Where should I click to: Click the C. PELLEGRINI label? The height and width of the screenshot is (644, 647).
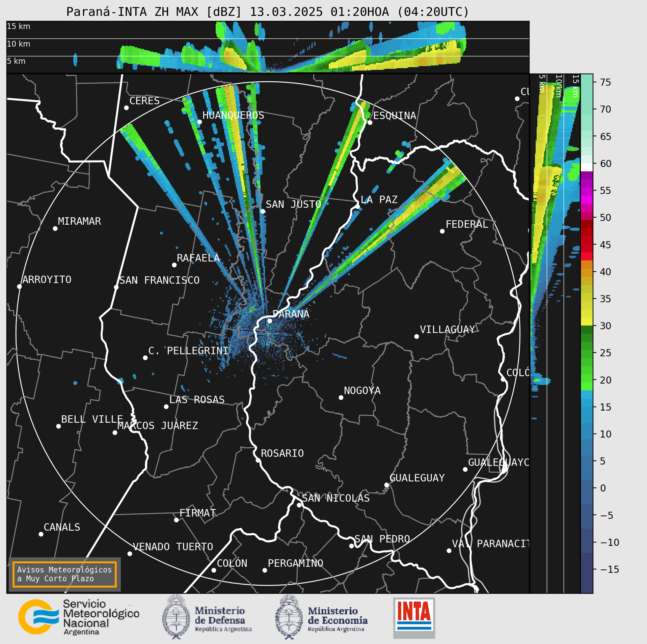(x=188, y=351)
